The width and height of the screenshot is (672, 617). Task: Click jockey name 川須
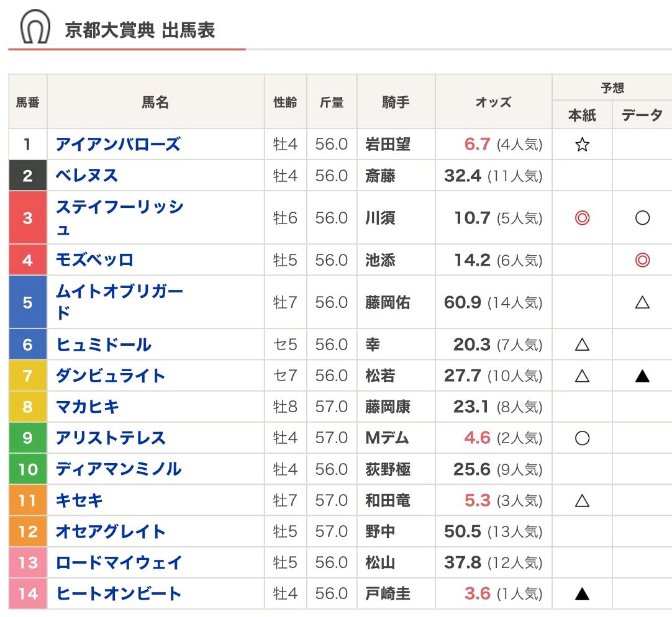(x=380, y=218)
